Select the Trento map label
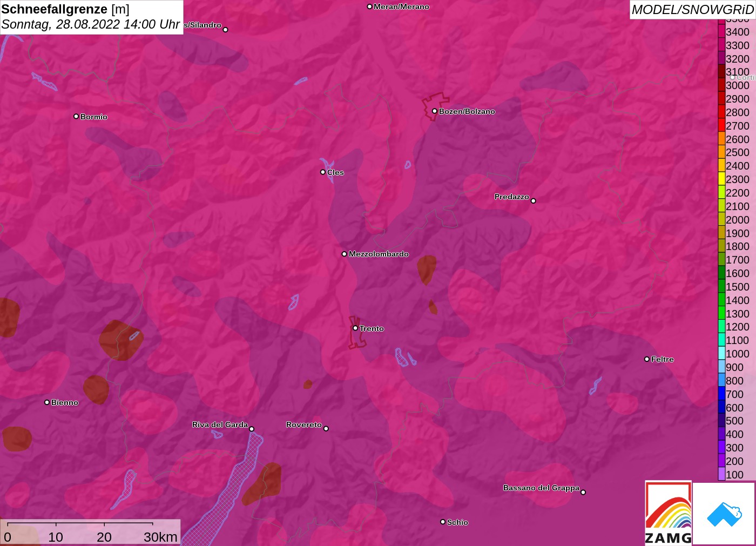 tap(372, 328)
